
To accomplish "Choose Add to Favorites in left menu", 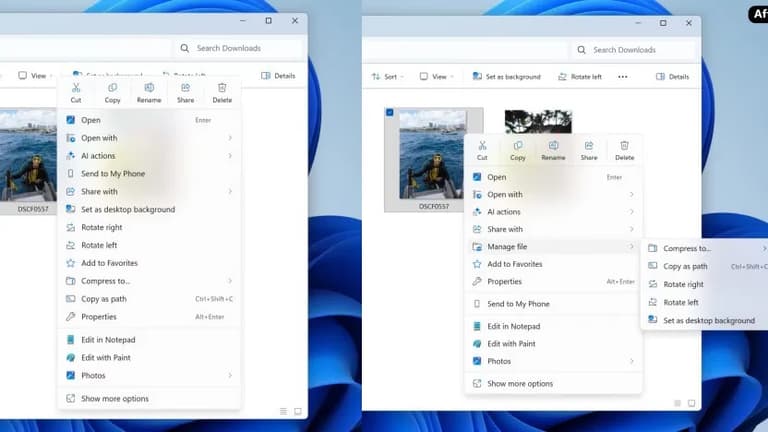I will click(149, 263).
